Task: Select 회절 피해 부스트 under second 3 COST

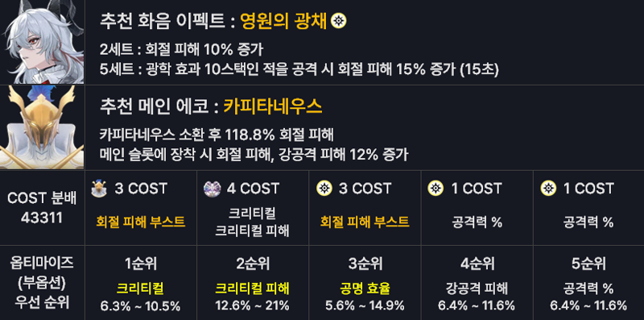Action: 365,222
